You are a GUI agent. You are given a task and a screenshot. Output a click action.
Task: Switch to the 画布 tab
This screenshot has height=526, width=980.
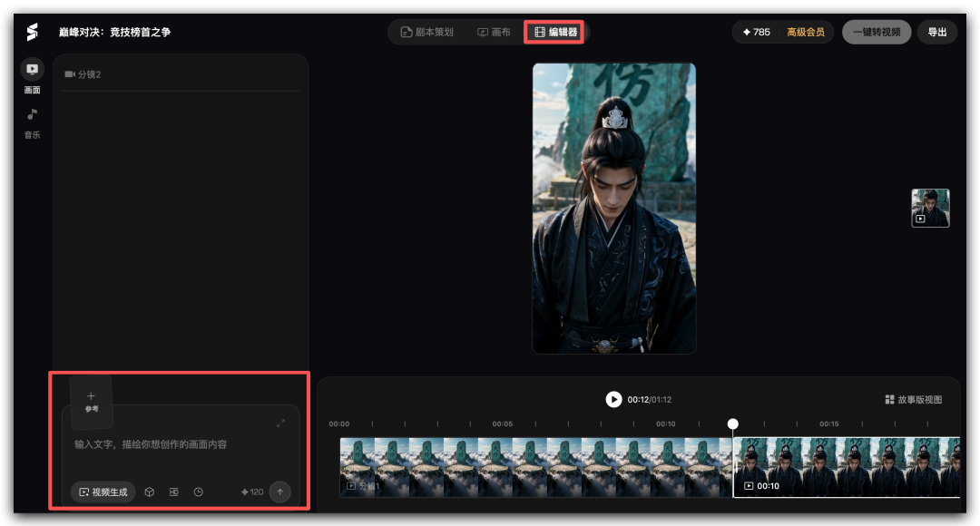click(494, 32)
